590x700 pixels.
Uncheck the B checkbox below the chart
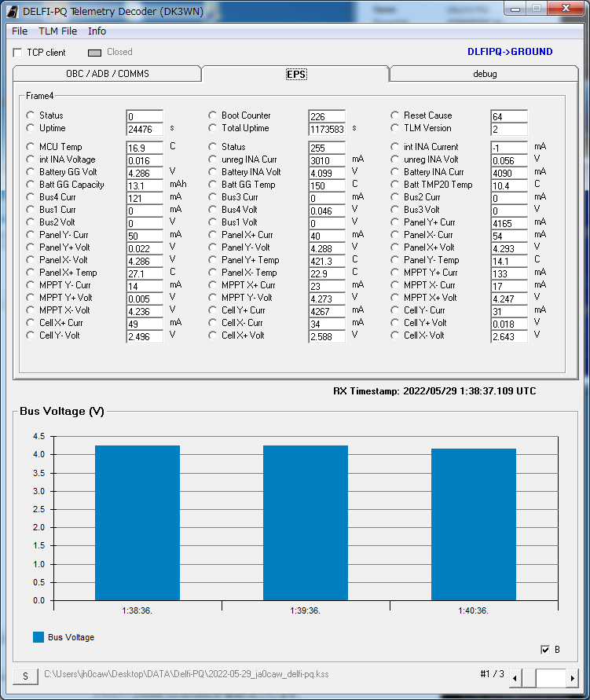[x=545, y=650]
